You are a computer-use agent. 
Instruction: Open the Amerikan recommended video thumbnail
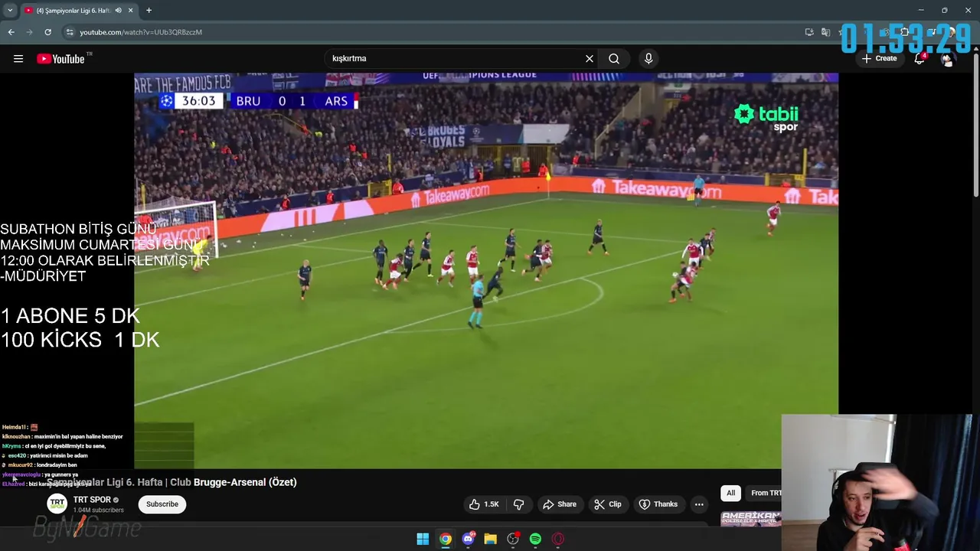(751, 519)
